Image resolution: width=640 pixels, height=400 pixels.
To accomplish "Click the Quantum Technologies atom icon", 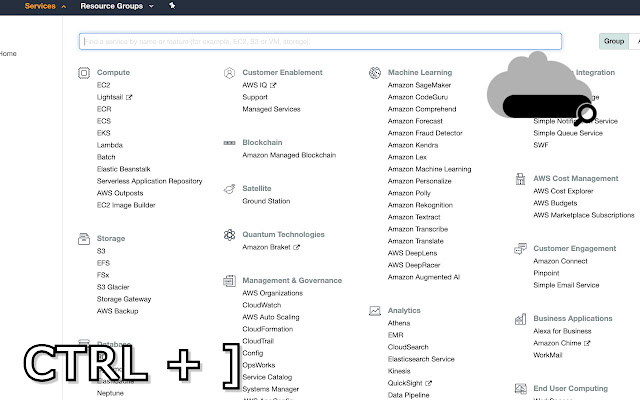I will click(x=229, y=235).
